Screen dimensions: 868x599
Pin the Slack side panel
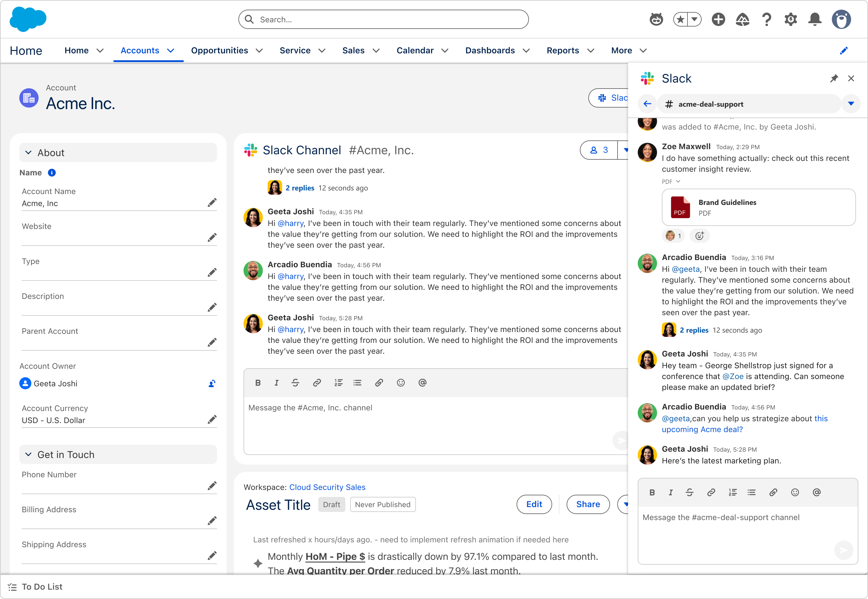(x=834, y=78)
